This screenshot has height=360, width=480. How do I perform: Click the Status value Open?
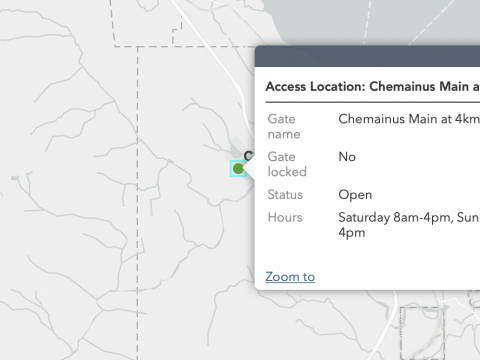(x=355, y=195)
